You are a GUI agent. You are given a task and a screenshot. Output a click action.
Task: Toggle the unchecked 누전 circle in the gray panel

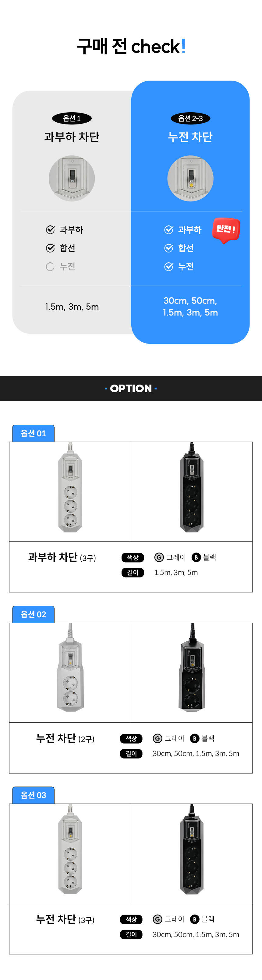50,267
